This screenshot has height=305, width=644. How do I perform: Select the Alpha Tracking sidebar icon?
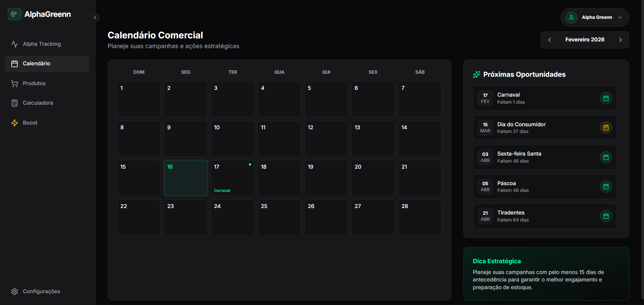[14, 44]
